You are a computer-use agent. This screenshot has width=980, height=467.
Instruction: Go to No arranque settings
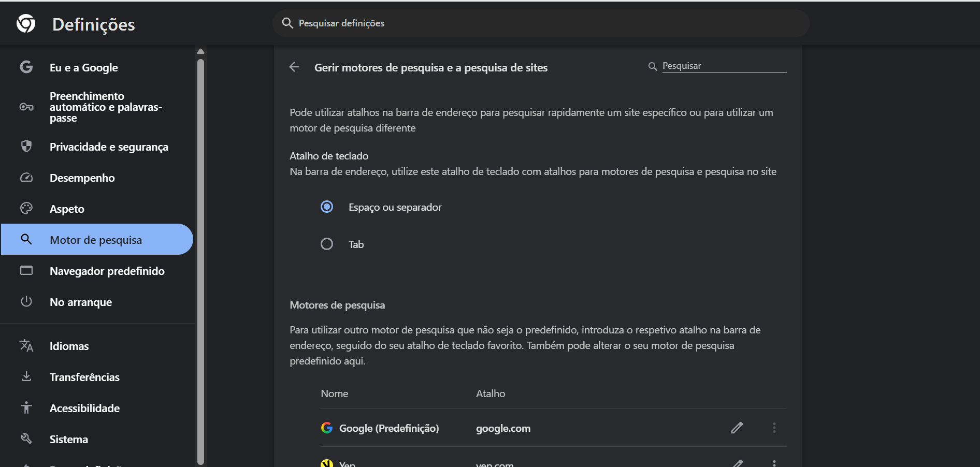point(81,302)
